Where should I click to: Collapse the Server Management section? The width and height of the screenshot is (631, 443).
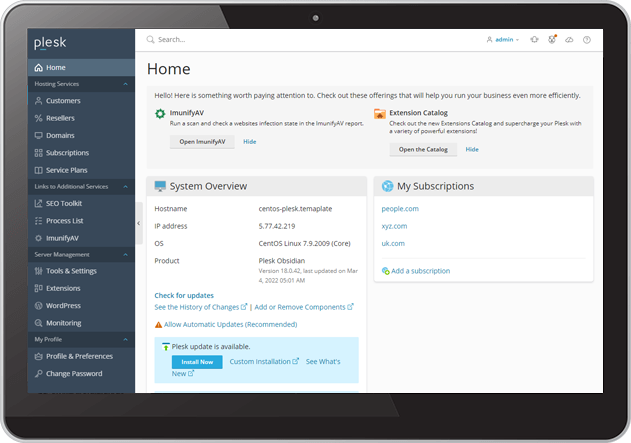pos(125,255)
